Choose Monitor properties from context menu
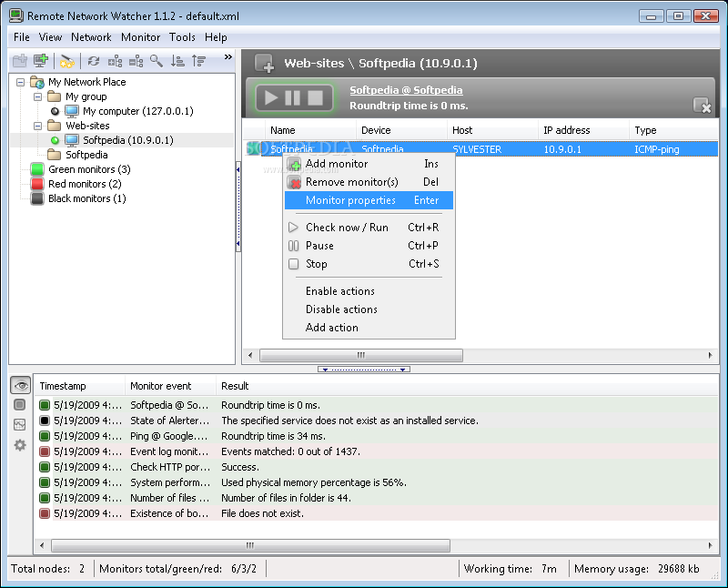 tap(369, 200)
